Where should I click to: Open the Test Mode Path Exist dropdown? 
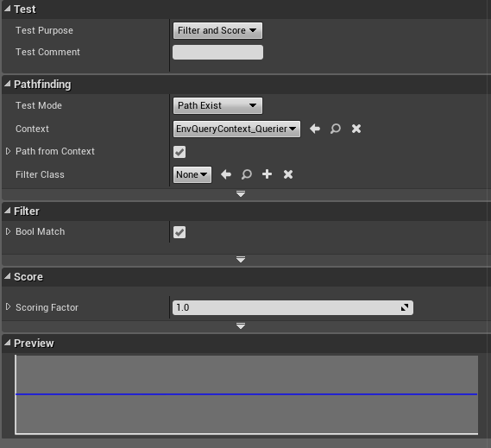(217, 105)
